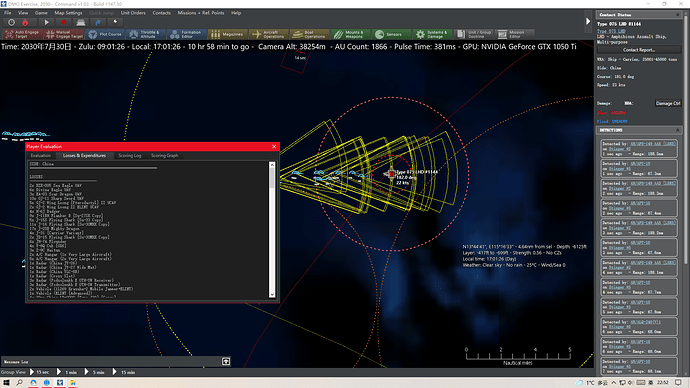Click the Contact Report button
This screenshot has width=690, height=388.
pyautogui.click(x=639, y=50)
